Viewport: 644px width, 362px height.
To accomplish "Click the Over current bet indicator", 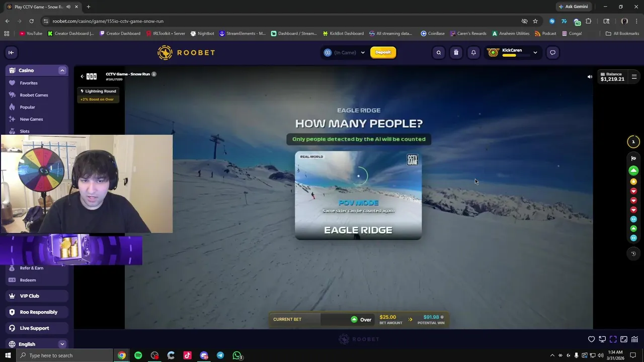I will click(x=361, y=319).
